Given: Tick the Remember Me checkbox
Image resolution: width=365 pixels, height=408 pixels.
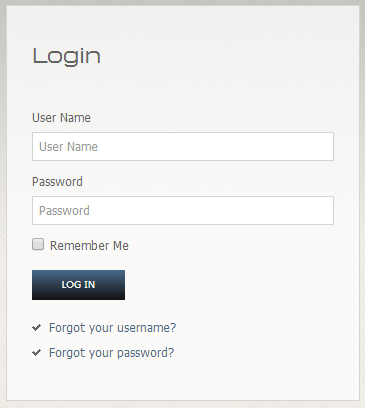Looking at the screenshot, I should (38, 244).
